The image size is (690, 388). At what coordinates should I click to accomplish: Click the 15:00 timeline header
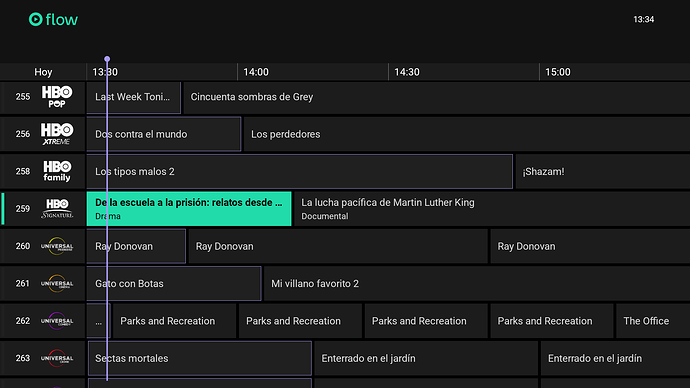tap(558, 72)
